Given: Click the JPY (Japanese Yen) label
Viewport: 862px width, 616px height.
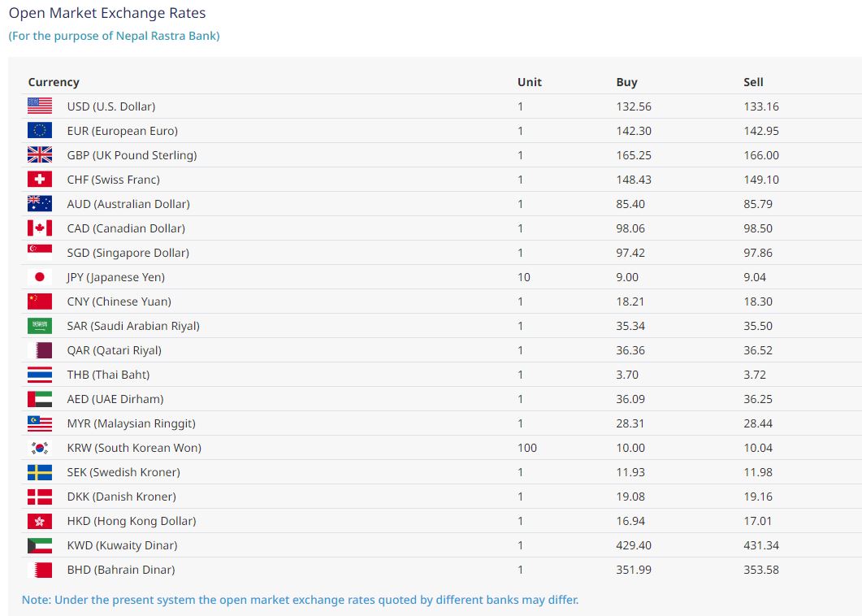Looking at the screenshot, I should click(116, 277).
